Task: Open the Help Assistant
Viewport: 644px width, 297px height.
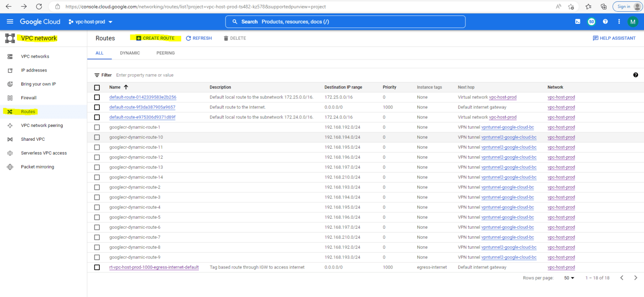Action: pos(614,38)
